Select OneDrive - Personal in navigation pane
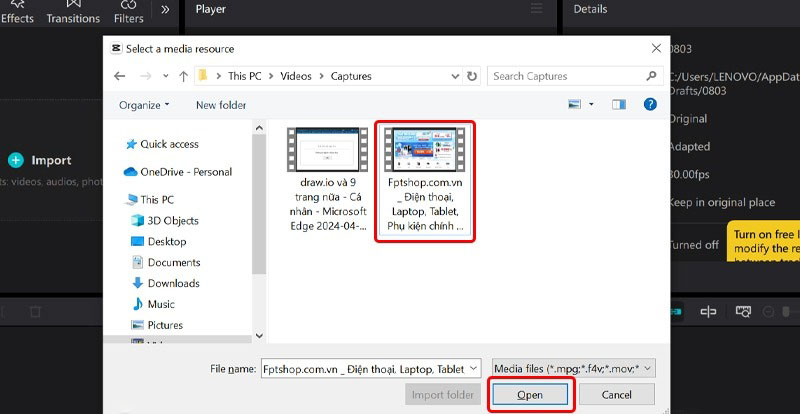Viewport: 800px width, 414px height. point(178,172)
